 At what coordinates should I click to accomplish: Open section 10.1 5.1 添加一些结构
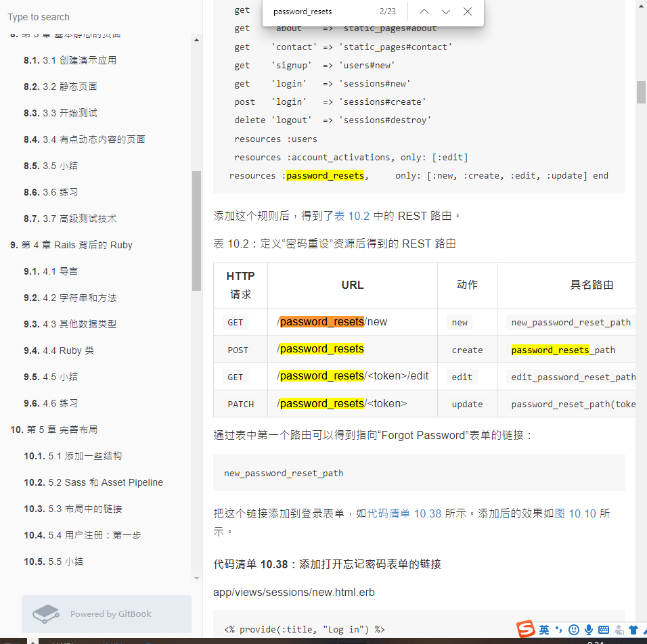point(72,457)
